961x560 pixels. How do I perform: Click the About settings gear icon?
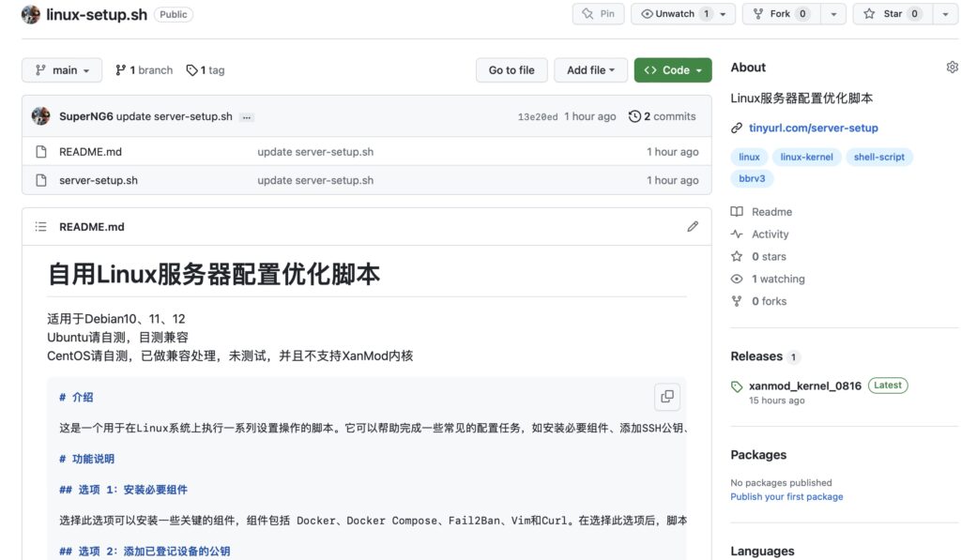click(x=952, y=68)
